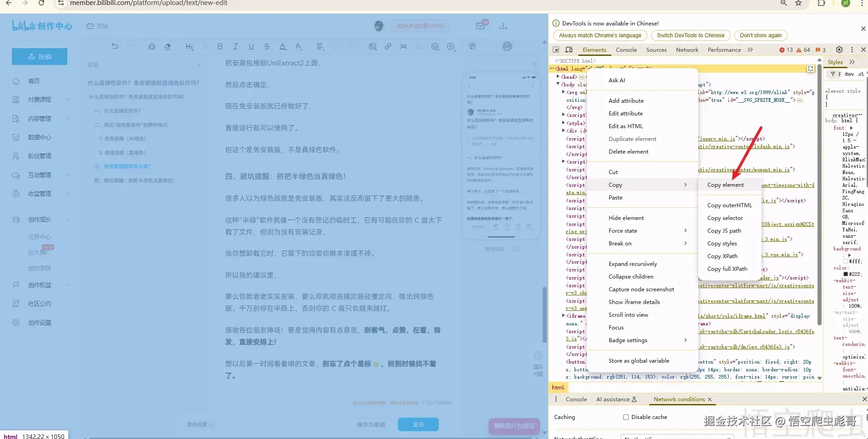The image size is (868, 439).
Task: Click the emoji icon in the editor toolbar
Action: tap(435, 46)
